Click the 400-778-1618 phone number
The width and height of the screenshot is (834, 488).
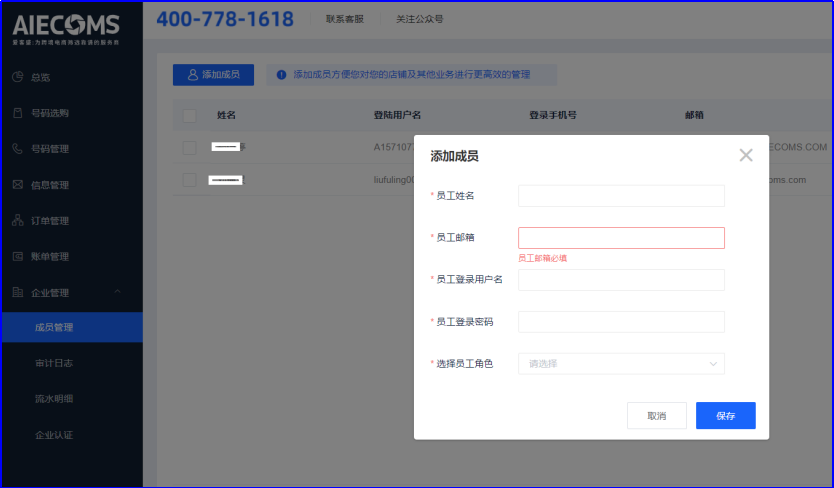tap(224, 19)
